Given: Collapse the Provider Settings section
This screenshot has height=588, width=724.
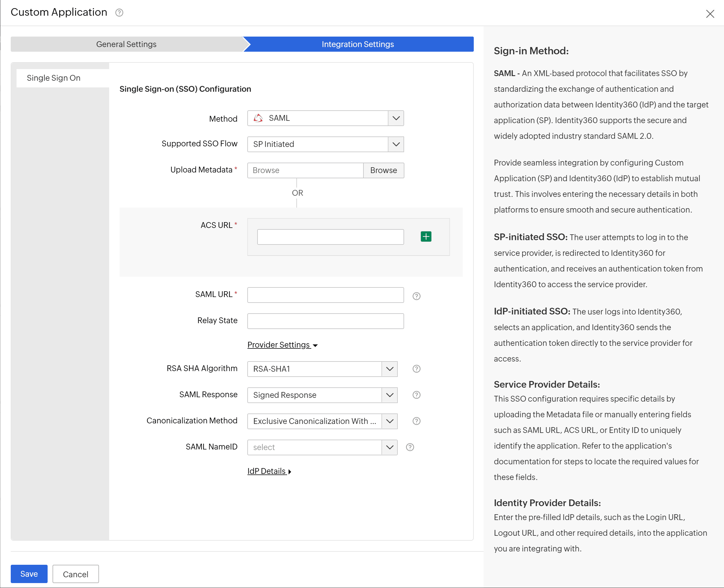Looking at the screenshot, I should pyautogui.click(x=282, y=345).
